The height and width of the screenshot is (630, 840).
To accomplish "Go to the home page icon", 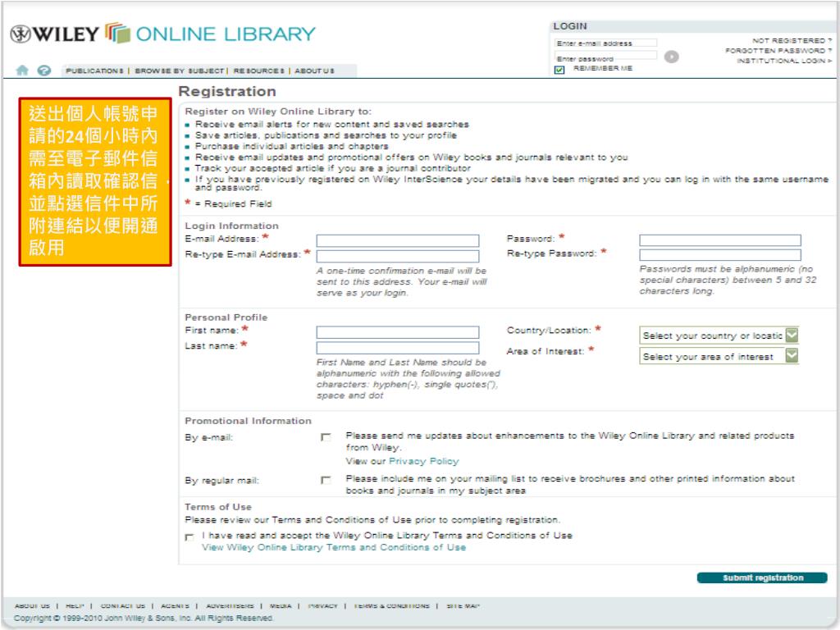I will (22, 71).
